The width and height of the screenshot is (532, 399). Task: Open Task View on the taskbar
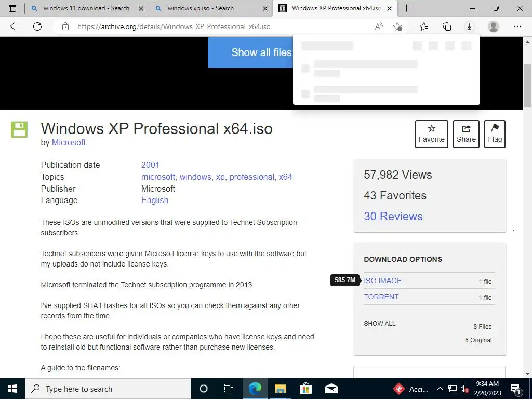click(x=229, y=389)
